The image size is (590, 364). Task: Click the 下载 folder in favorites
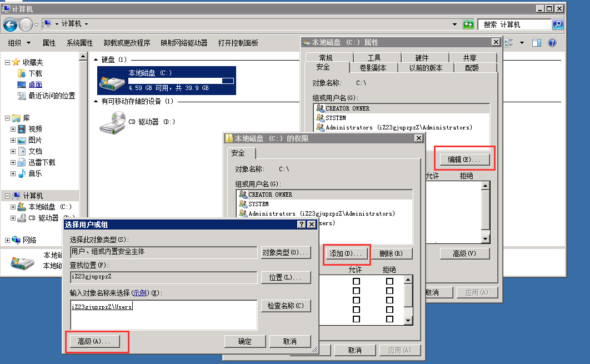tap(35, 73)
